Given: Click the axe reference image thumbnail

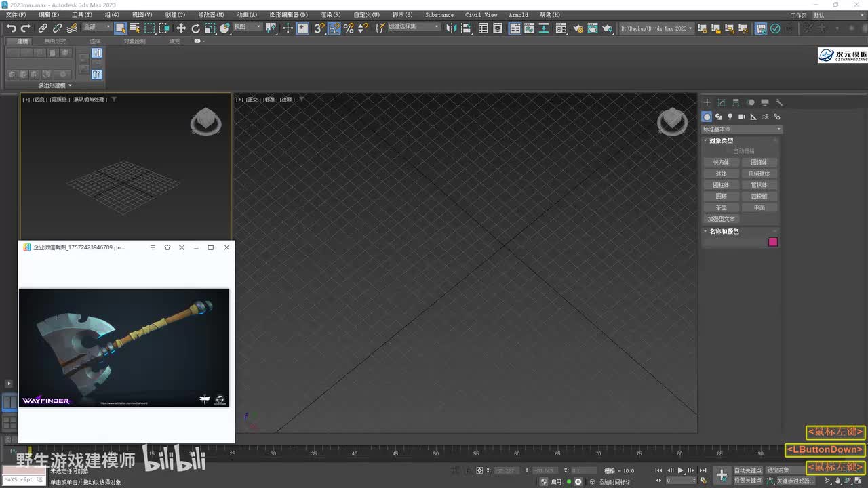Looking at the screenshot, I should point(124,348).
